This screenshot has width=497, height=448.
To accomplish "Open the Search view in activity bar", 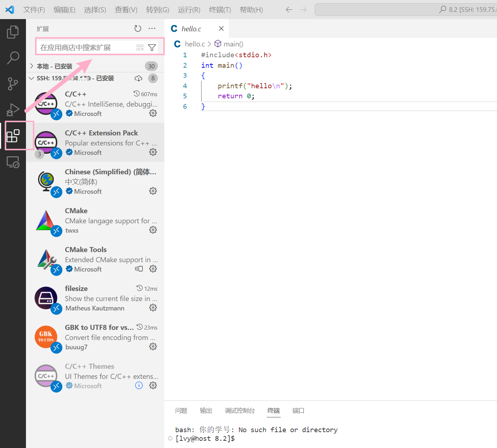I will [13, 58].
